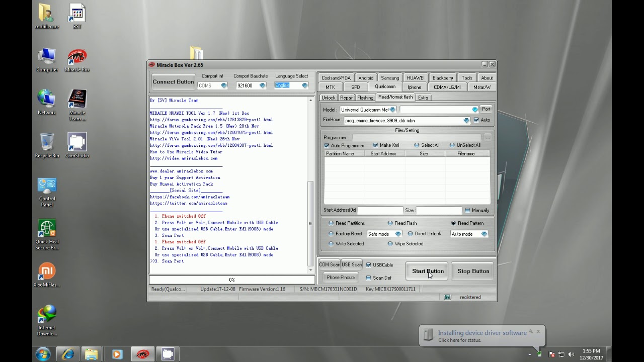644x362 pixels.
Task: Click the Stop Button
Action: pos(473,271)
